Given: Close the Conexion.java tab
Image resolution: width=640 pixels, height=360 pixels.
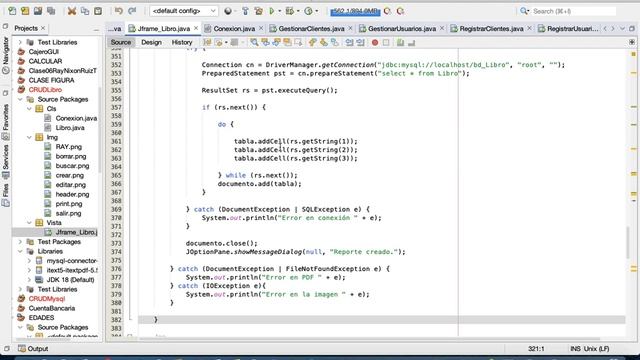Looking at the screenshot, I should tap(261, 28).
